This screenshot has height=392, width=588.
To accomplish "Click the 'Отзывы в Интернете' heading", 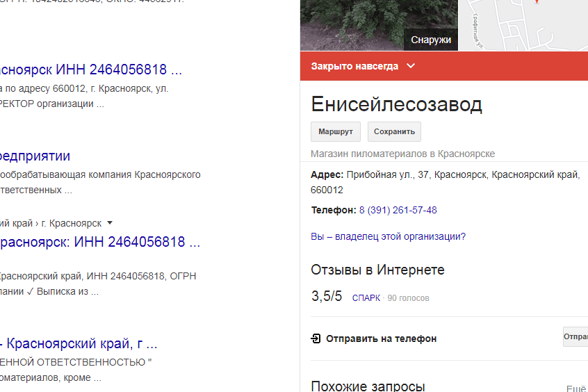I will [x=377, y=270].
